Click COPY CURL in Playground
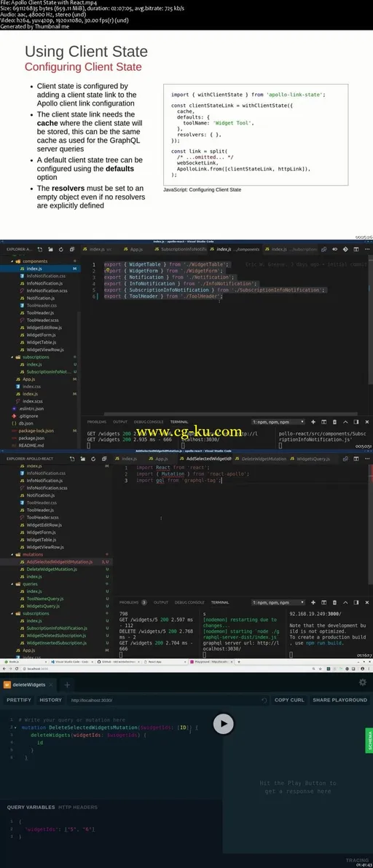The image size is (373, 868). (289, 700)
